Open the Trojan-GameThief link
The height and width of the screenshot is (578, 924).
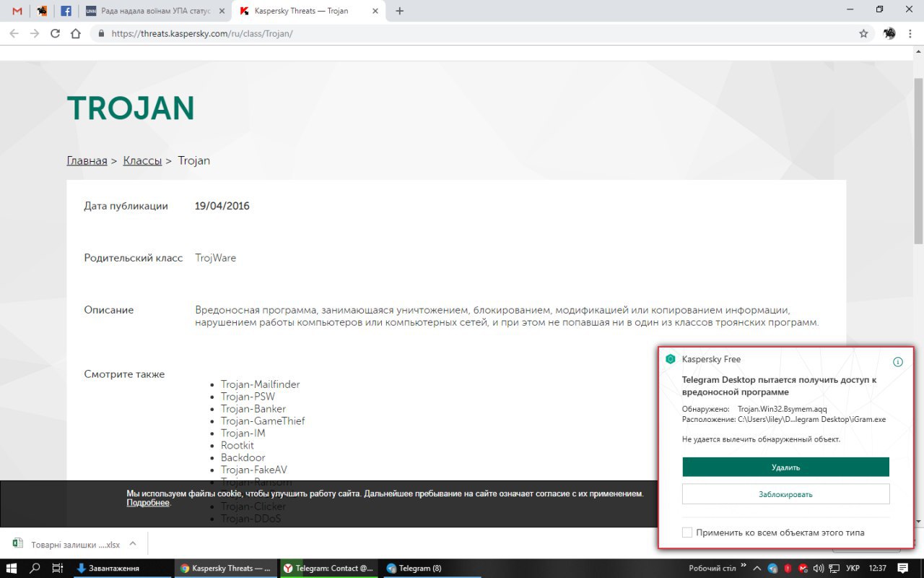coord(263,421)
